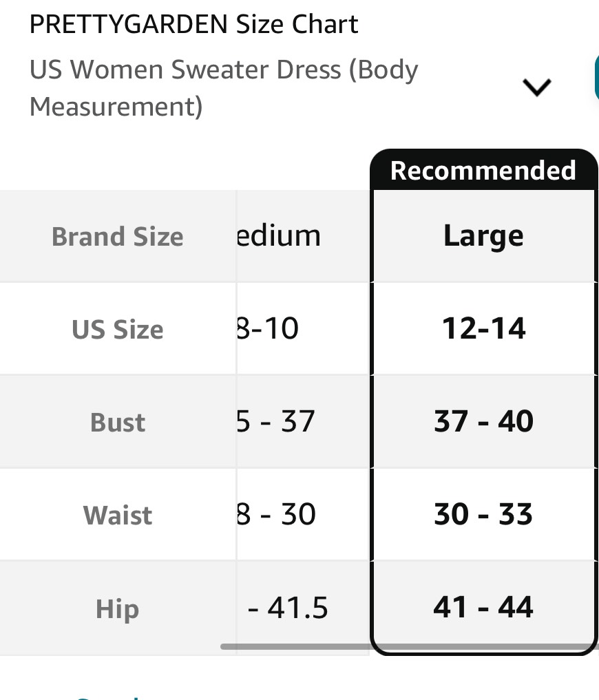Expand the size chart dropdown chevron
Screen dimensions: 599x700
point(536,87)
